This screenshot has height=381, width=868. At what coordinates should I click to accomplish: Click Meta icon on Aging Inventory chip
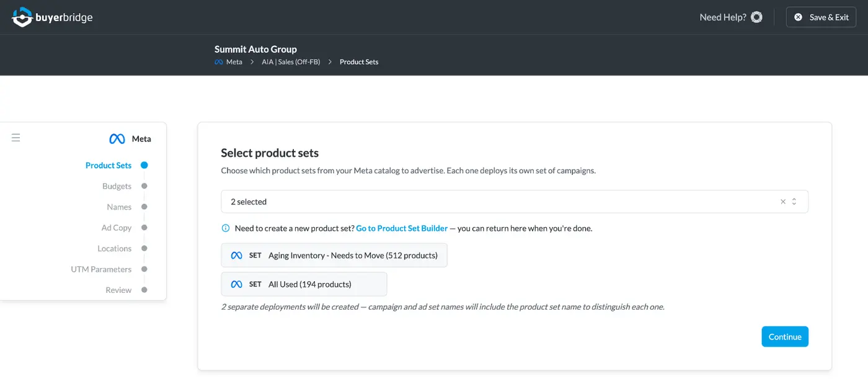(236, 255)
